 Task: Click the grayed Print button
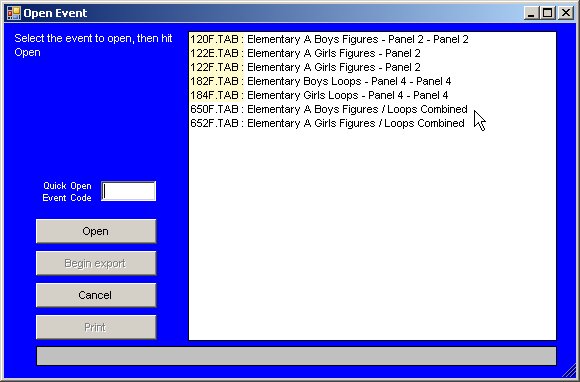(x=96, y=327)
